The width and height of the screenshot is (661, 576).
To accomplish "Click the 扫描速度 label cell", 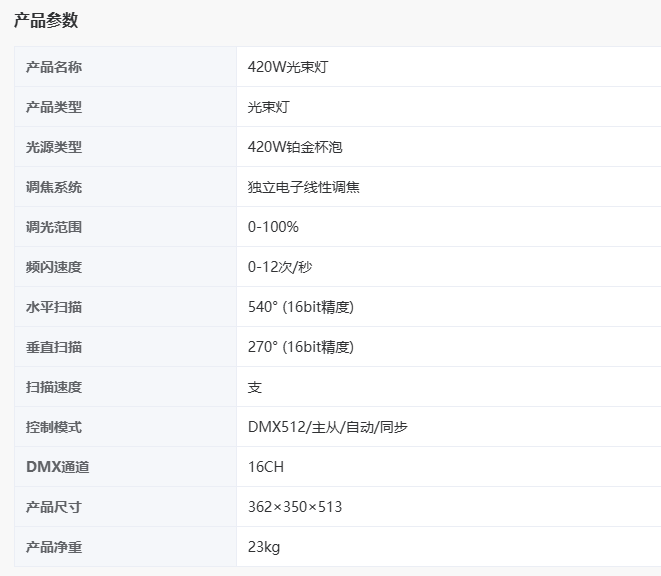I will pyautogui.click(x=54, y=387).
